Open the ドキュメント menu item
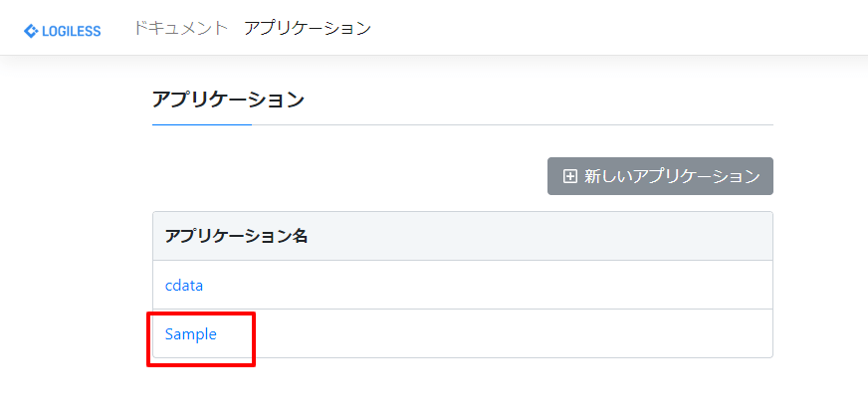This screenshot has height=418, width=868. coord(180,28)
